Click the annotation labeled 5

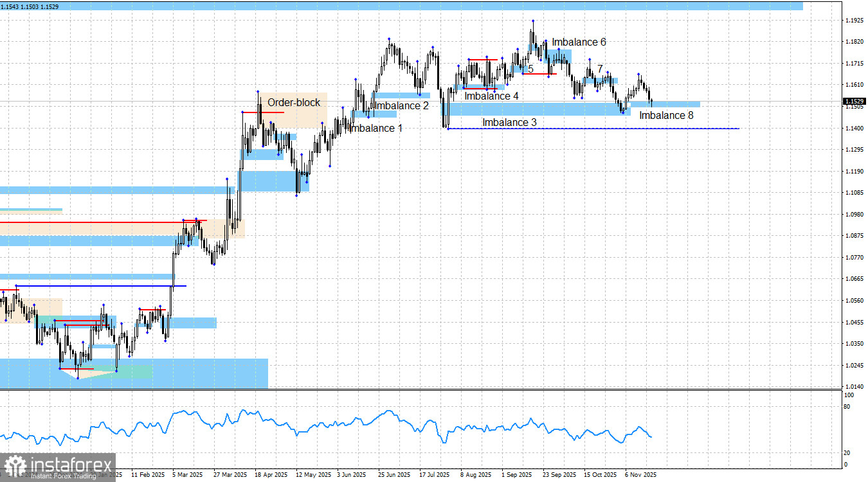pos(531,67)
